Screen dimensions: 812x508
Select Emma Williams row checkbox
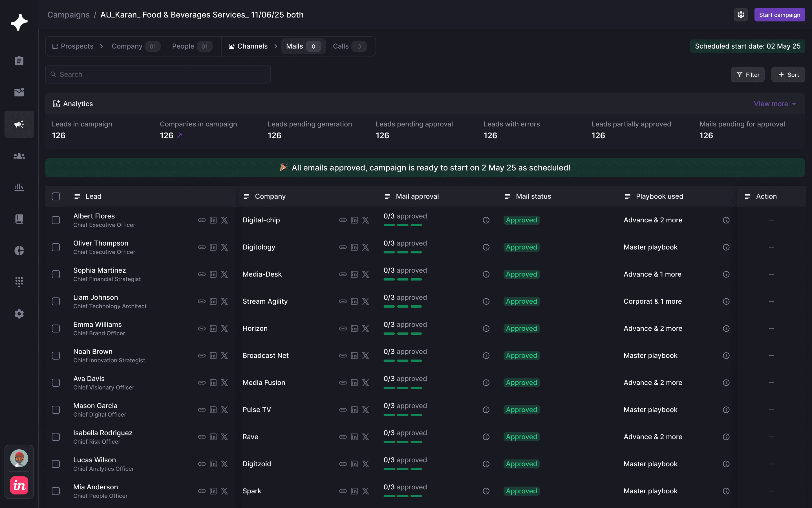pyautogui.click(x=56, y=329)
